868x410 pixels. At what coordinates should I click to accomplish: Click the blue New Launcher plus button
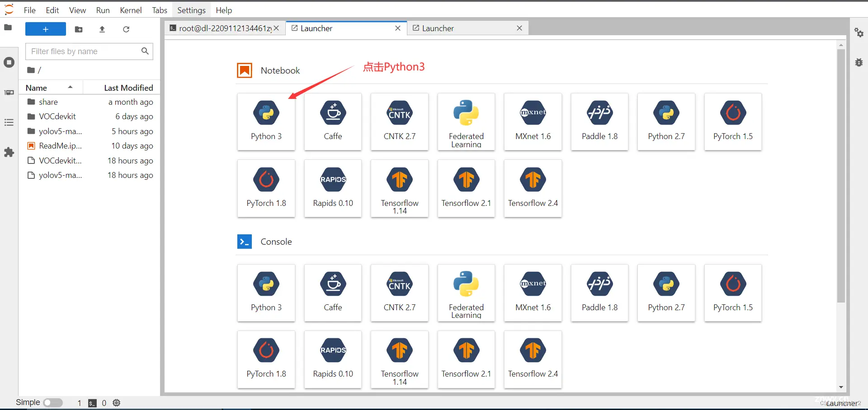(x=46, y=29)
